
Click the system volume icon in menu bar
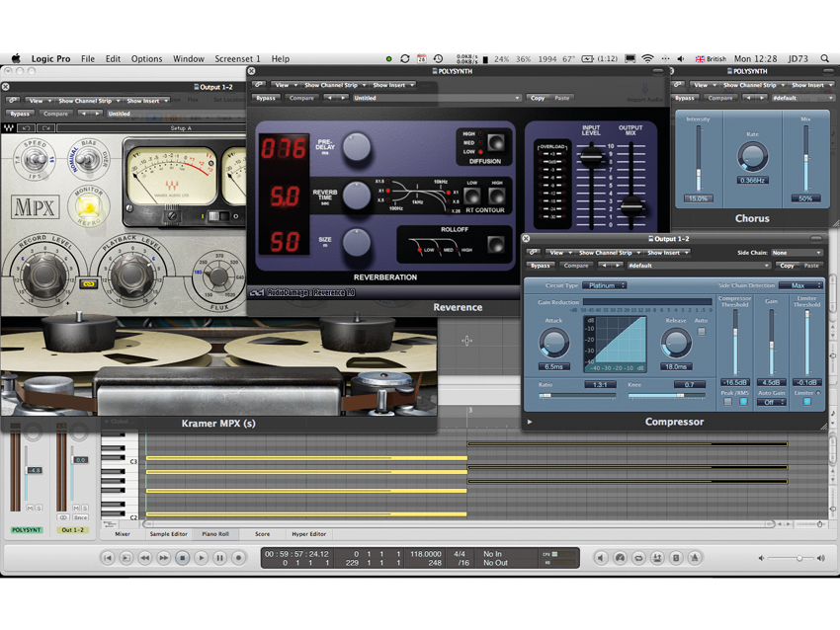tap(680, 58)
